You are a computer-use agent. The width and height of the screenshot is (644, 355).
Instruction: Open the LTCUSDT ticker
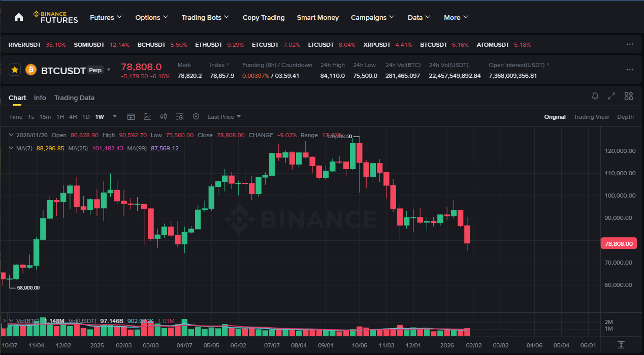pos(332,45)
